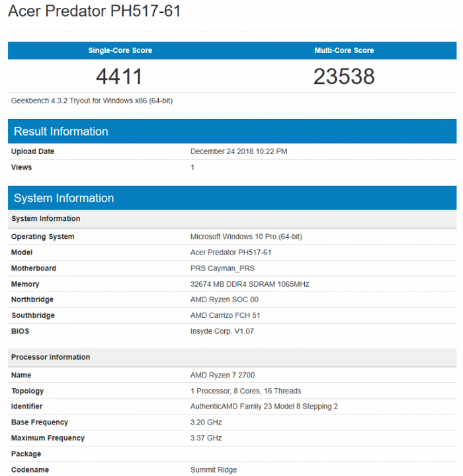Viewport: 463px width, 476px height.
Task: Click the 'Acer Predator PH517-61' page title
Action: point(95,11)
